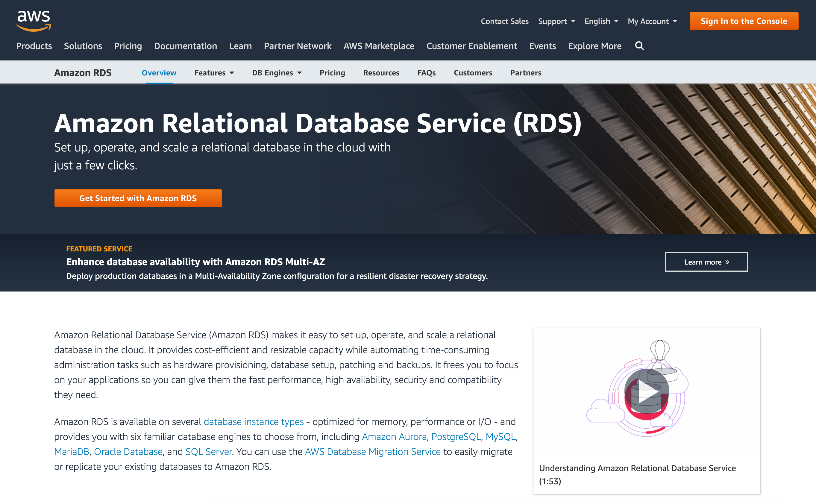Open the Amazon Aurora link

tap(394, 437)
